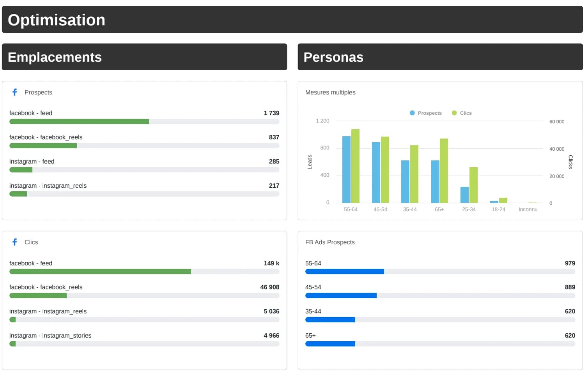The width and height of the screenshot is (588, 377).
Task: Click the green bar for facebook feed clics
Action: pos(100,272)
